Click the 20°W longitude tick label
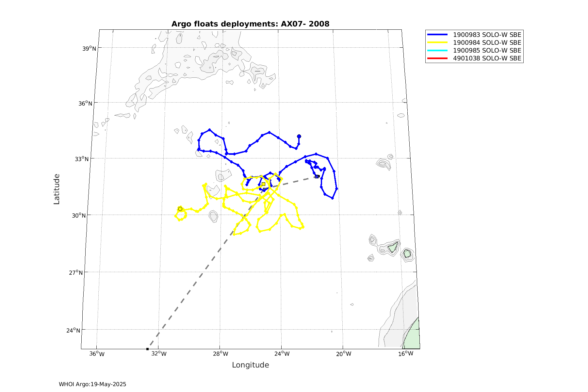 coord(344,354)
